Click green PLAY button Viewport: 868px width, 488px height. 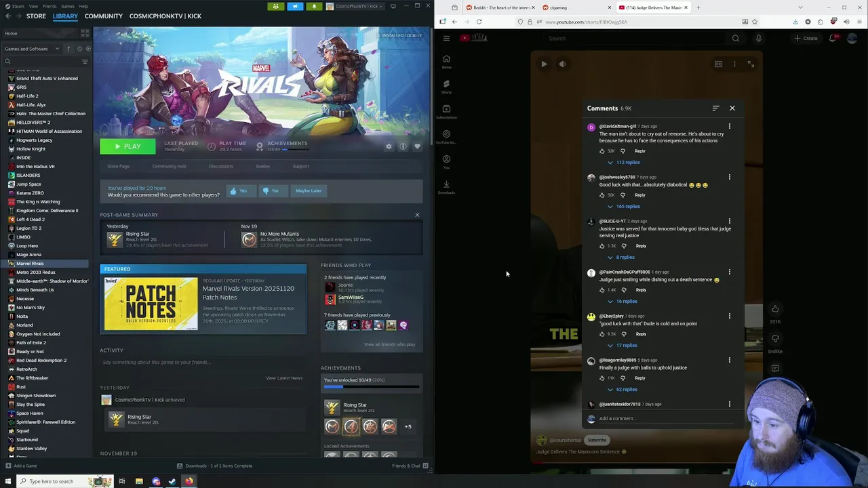(x=127, y=146)
